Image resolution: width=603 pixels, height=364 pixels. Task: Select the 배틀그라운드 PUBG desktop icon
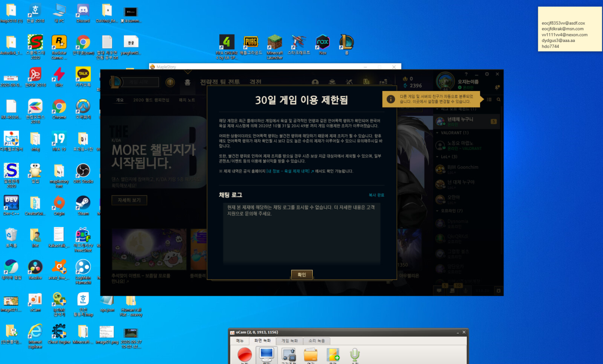251,45
